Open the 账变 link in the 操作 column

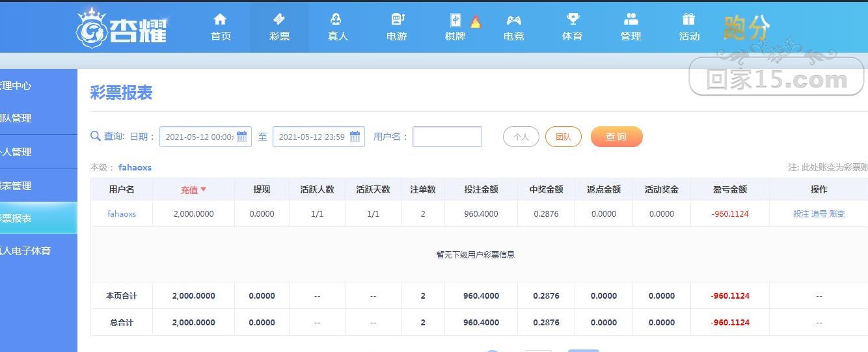837,213
